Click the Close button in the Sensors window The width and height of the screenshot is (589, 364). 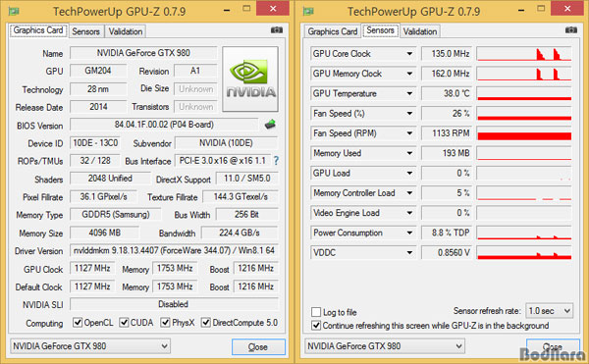coord(553,347)
